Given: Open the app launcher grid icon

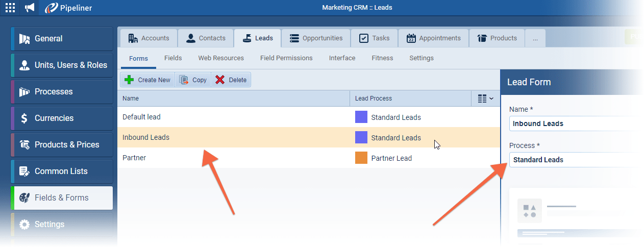Looking at the screenshot, I should (10, 8).
